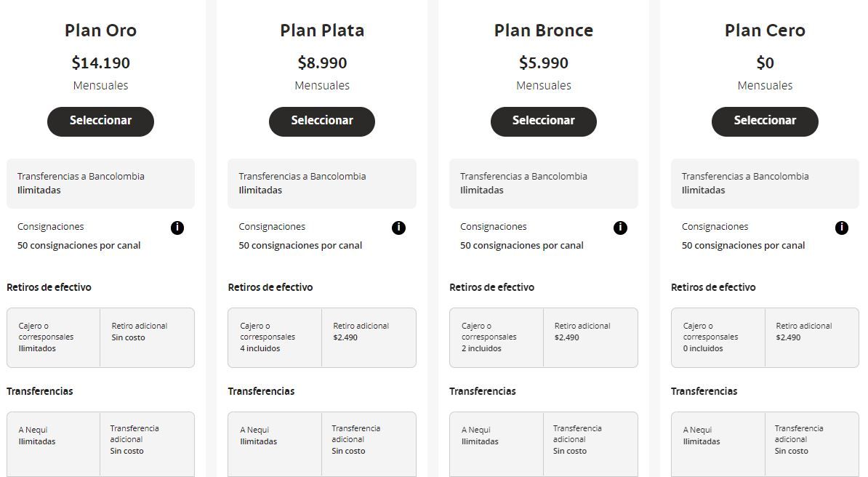
Task: Click the Consignaciones info icon in Plan Oro
Action: click(x=177, y=228)
